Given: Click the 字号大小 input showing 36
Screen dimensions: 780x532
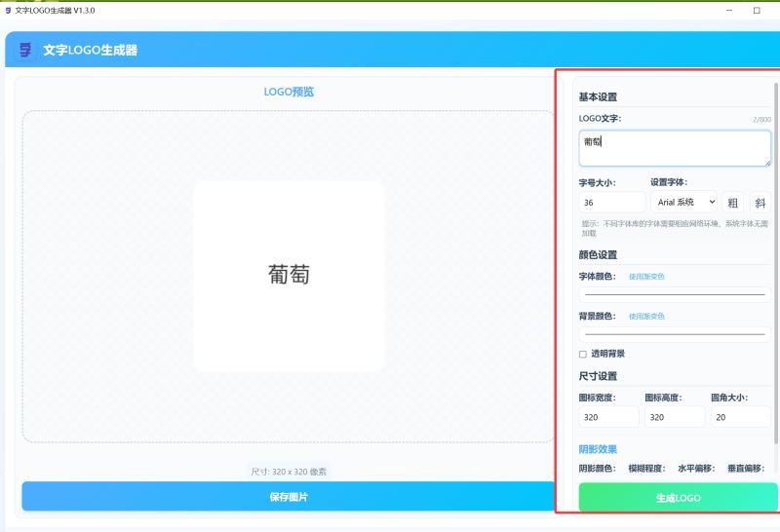Looking at the screenshot, I should (x=612, y=203).
